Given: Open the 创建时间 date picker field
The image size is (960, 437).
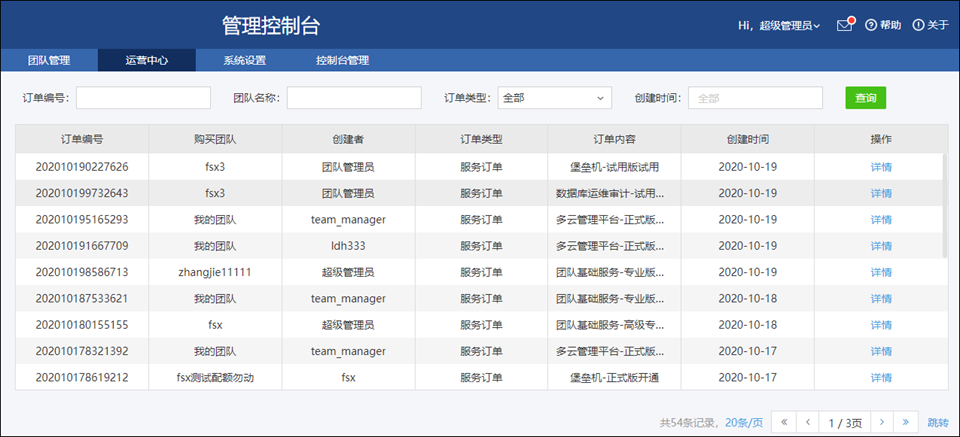Looking at the screenshot, I should pos(755,98).
